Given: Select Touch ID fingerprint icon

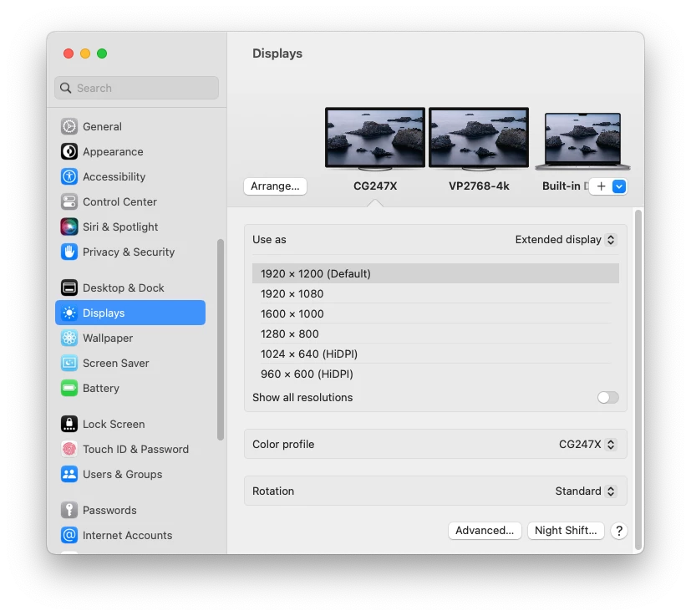Looking at the screenshot, I should (x=69, y=450).
